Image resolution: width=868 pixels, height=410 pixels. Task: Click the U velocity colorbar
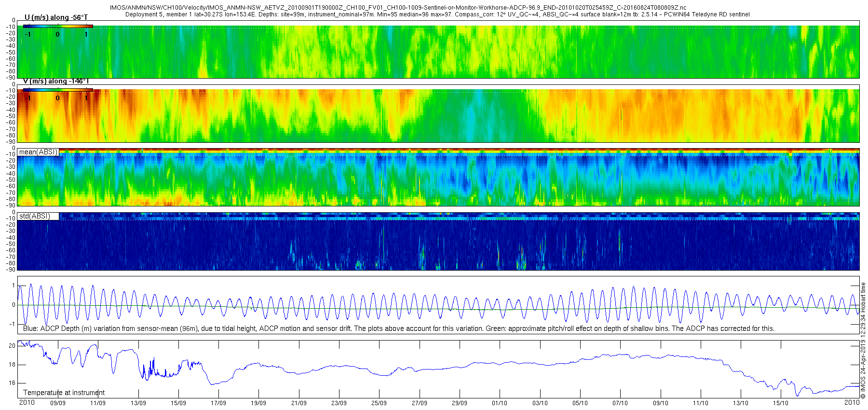58,27
